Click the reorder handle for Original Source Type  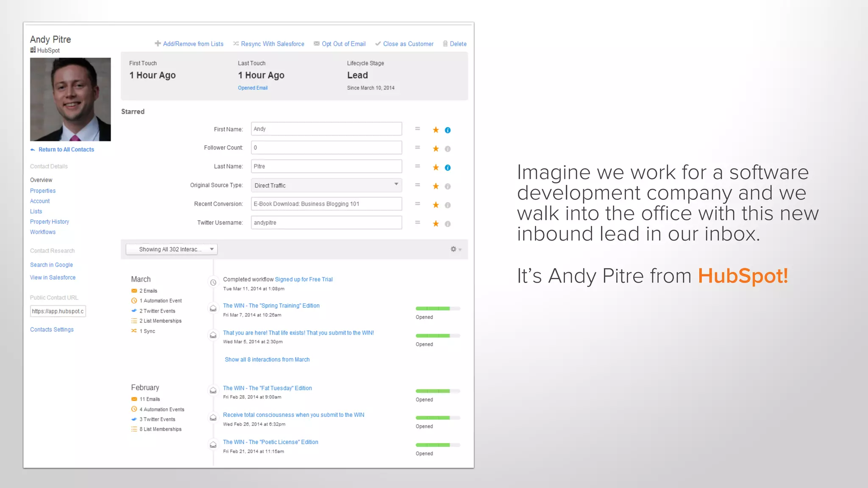[x=417, y=185]
